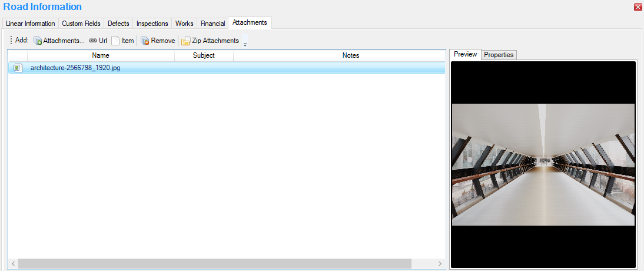Image resolution: width=644 pixels, height=271 pixels.
Task: Add a new Item attachment
Action: pos(122,41)
